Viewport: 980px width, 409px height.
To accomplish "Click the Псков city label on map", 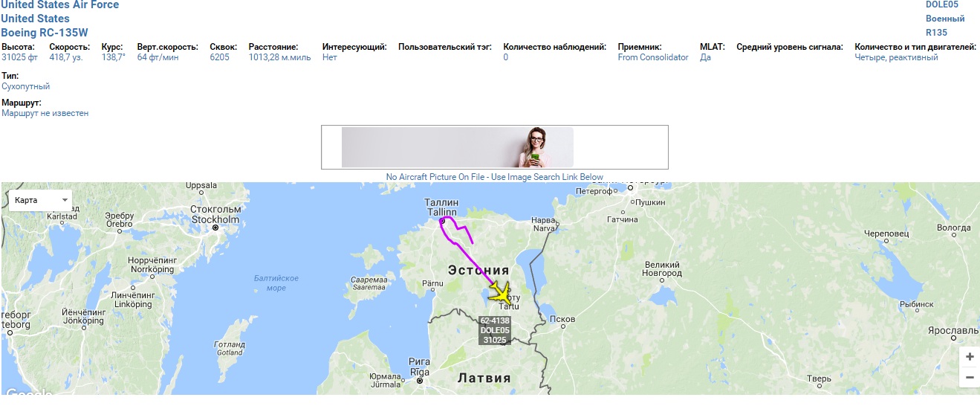I will point(562,319).
